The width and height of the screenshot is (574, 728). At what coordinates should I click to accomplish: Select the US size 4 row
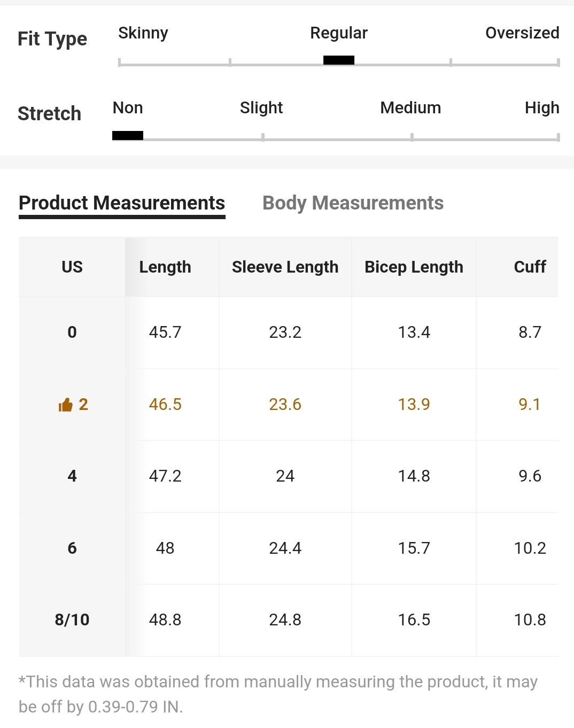pos(72,476)
